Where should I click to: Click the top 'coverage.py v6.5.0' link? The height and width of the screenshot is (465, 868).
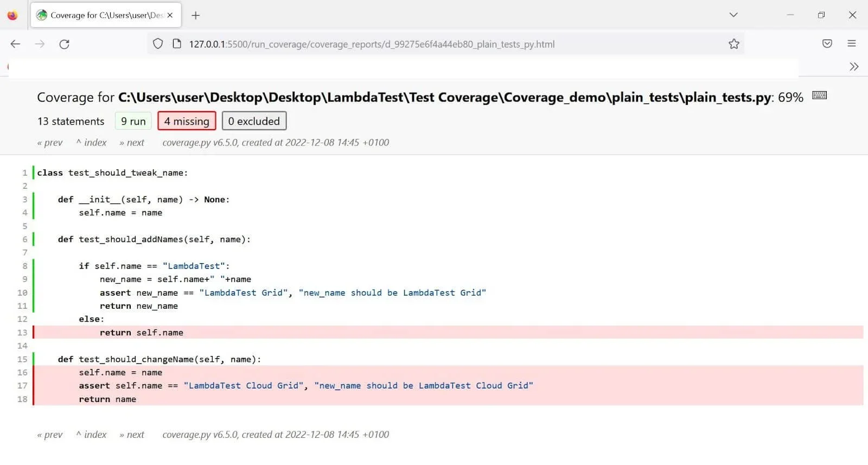click(200, 143)
